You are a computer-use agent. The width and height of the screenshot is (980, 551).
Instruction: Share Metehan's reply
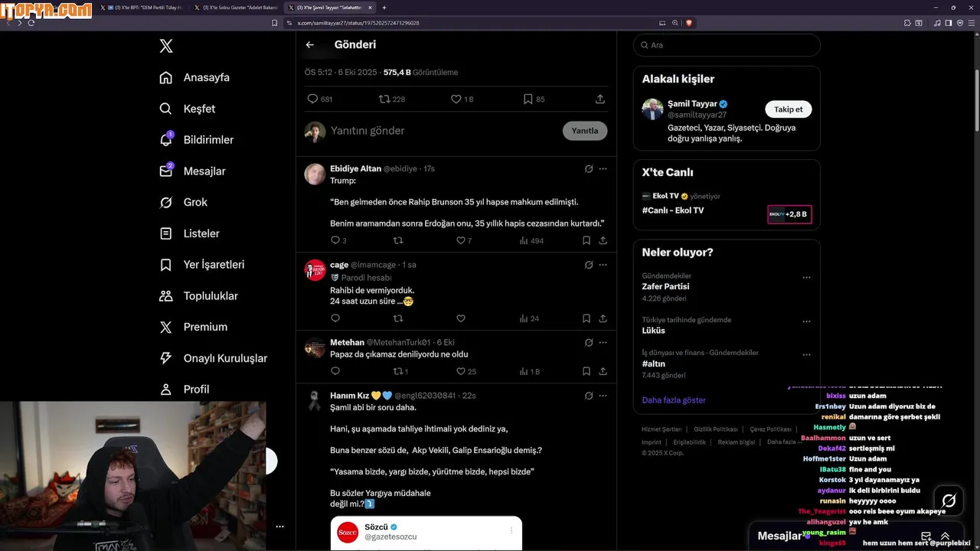pyautogui.click(x=603, y=371)
